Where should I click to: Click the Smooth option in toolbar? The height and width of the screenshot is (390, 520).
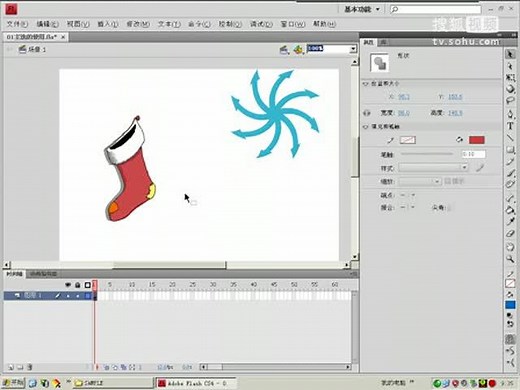click(x=510, y=351)
